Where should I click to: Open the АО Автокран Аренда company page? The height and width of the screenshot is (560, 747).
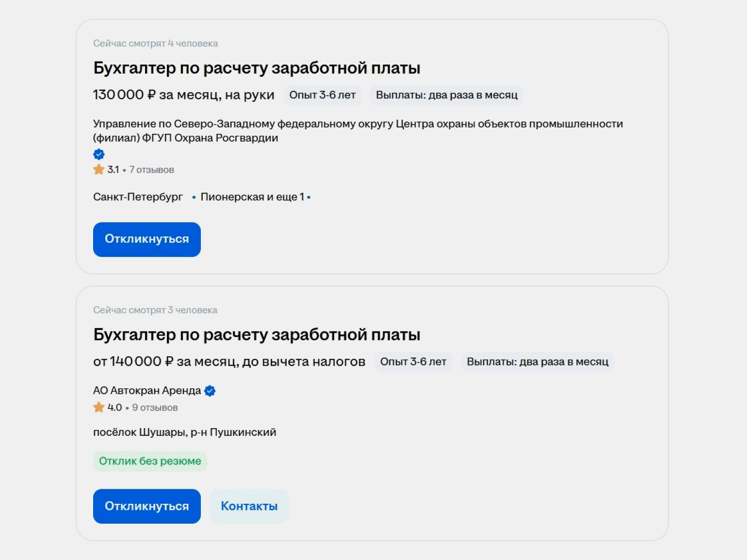(x=147, y=391)
